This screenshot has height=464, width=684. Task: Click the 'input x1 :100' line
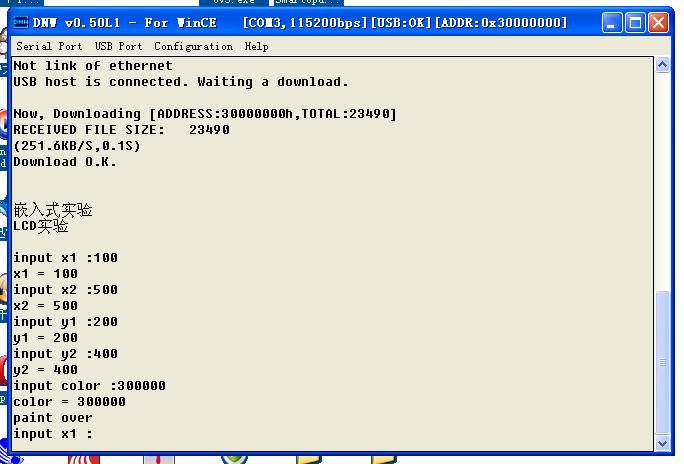point(65,258)
